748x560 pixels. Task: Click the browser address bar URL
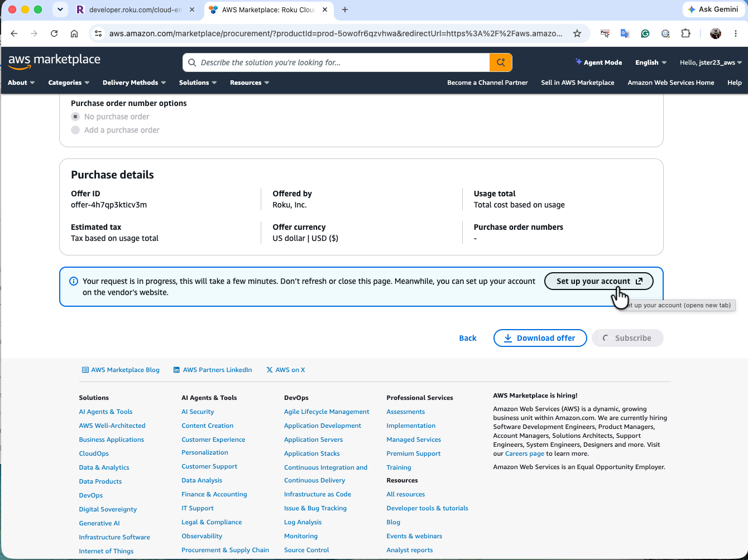[335, 33]
